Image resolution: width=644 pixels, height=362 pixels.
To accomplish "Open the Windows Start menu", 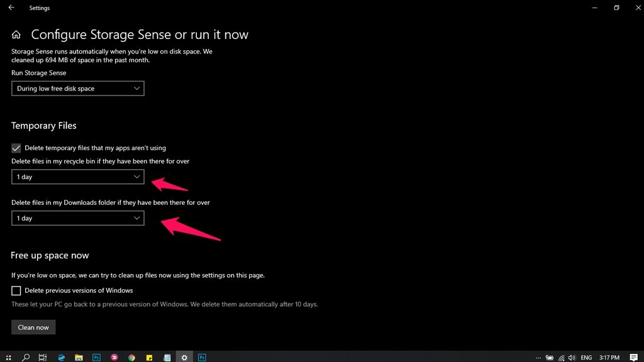I will tap(8, 358).
